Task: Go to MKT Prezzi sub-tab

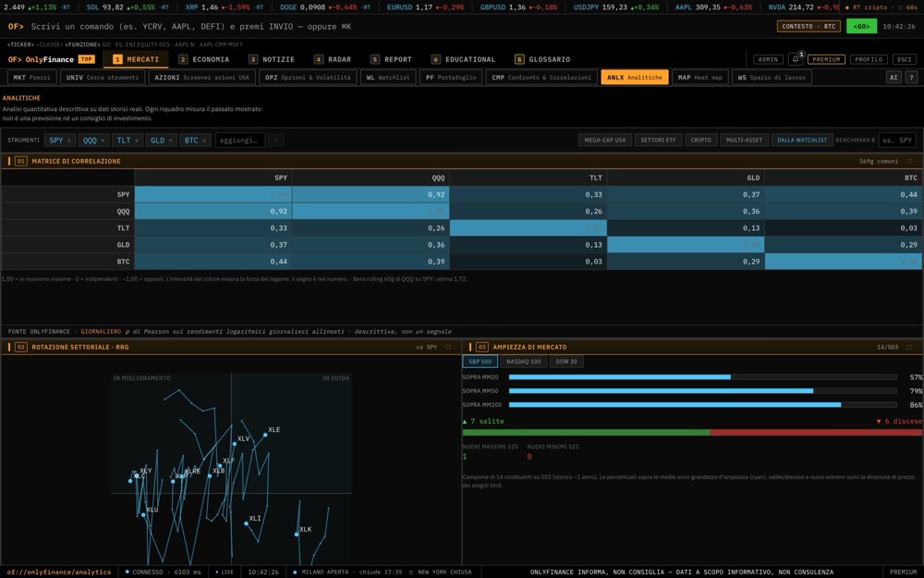Action: pyautogui.click(x=31, y=78)
